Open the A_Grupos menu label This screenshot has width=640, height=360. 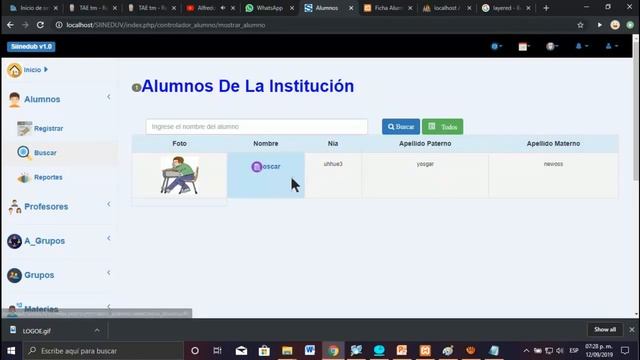(x=44, y=241)
